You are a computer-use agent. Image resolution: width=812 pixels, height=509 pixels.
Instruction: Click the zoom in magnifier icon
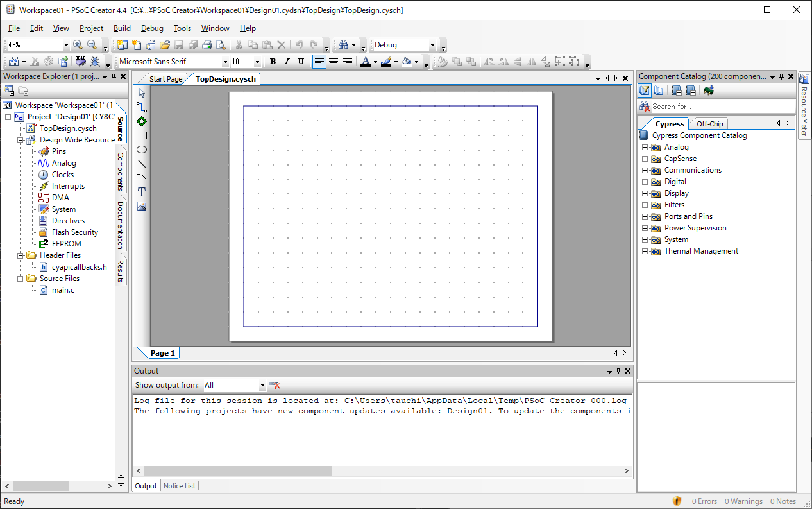click(x=78, y=45)
